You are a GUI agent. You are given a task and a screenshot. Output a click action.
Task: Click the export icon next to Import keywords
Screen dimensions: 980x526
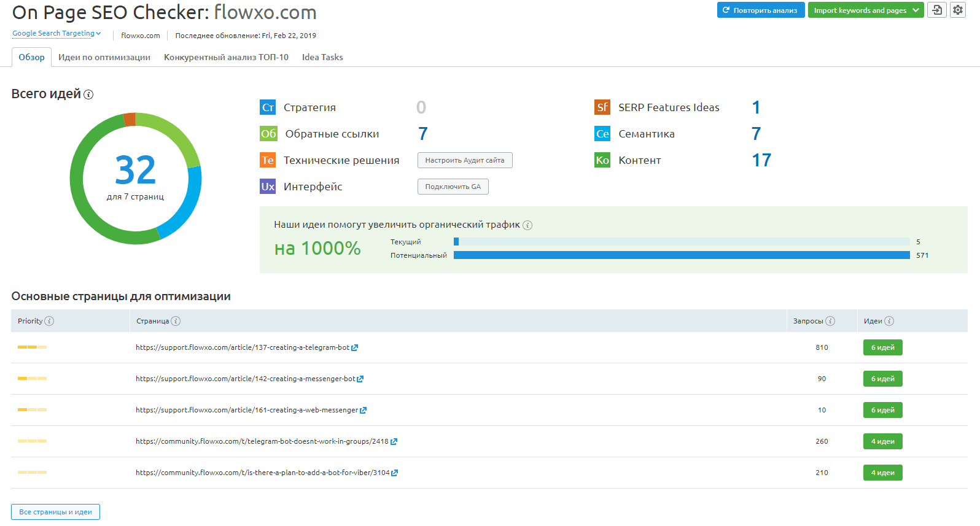(936, 10)
